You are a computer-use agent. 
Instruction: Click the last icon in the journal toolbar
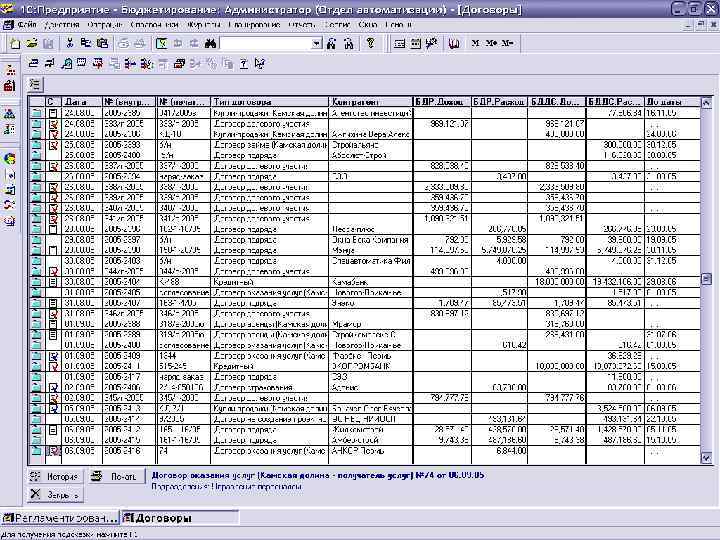pyautogui.click(x=260, y=63)
